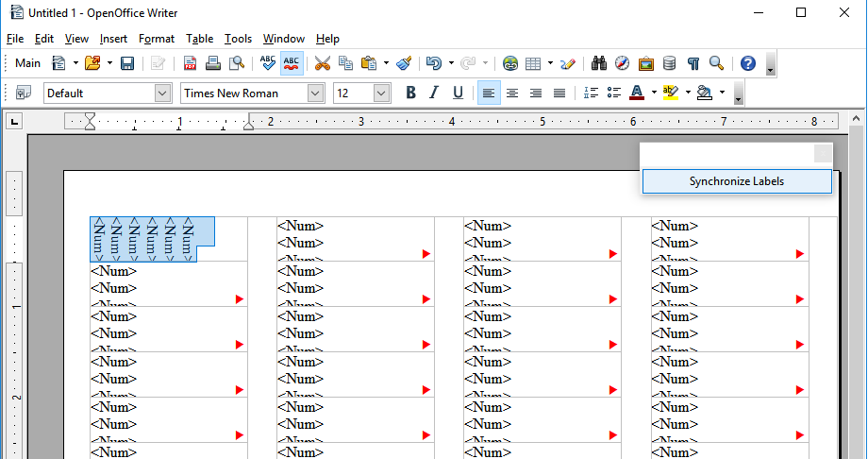Click the Cut scissors icon
Viewport: 868px width, 459px height.
click(322, 63)
